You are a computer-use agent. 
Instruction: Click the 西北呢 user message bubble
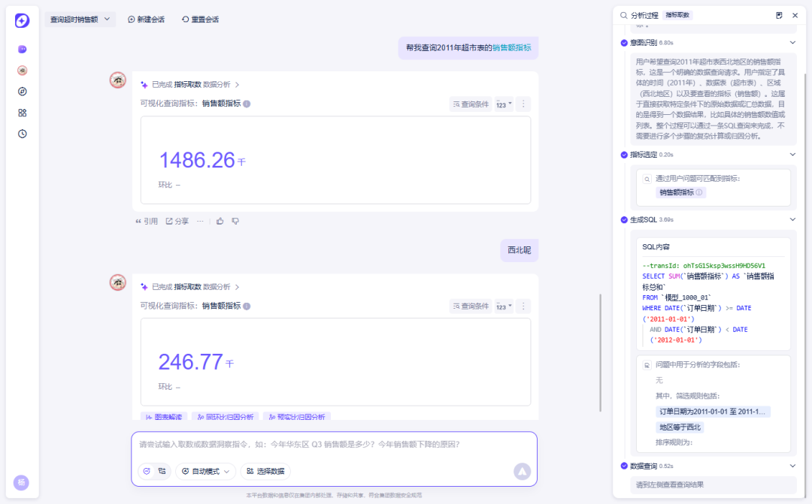click(520, 250)
